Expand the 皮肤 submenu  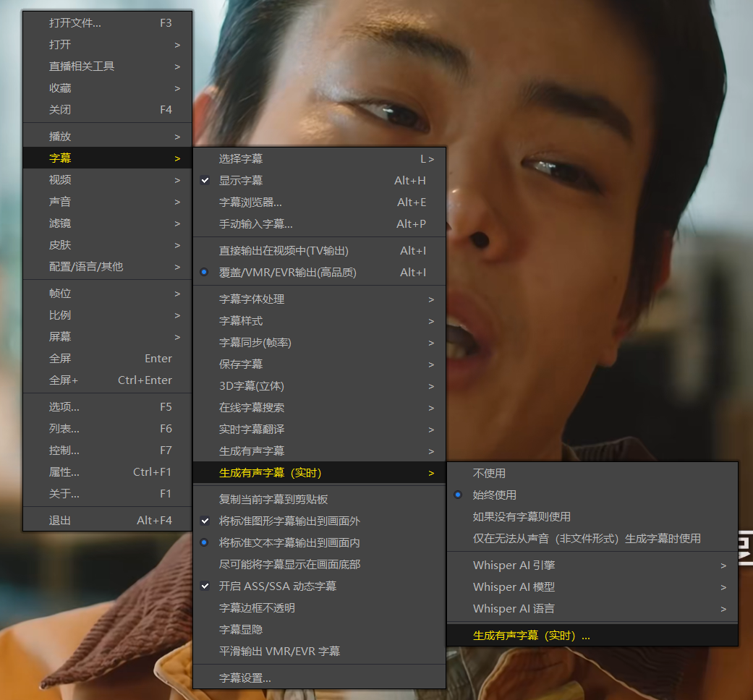[x=108, y=245]
